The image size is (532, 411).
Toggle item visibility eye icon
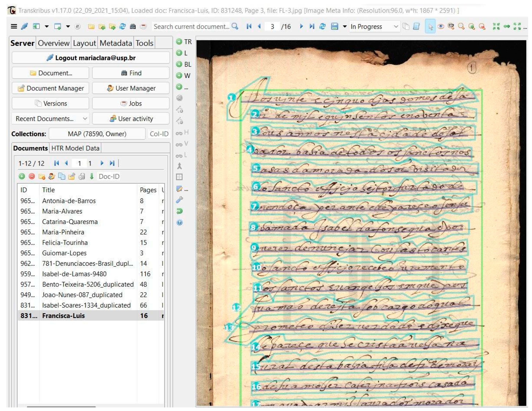441,26
